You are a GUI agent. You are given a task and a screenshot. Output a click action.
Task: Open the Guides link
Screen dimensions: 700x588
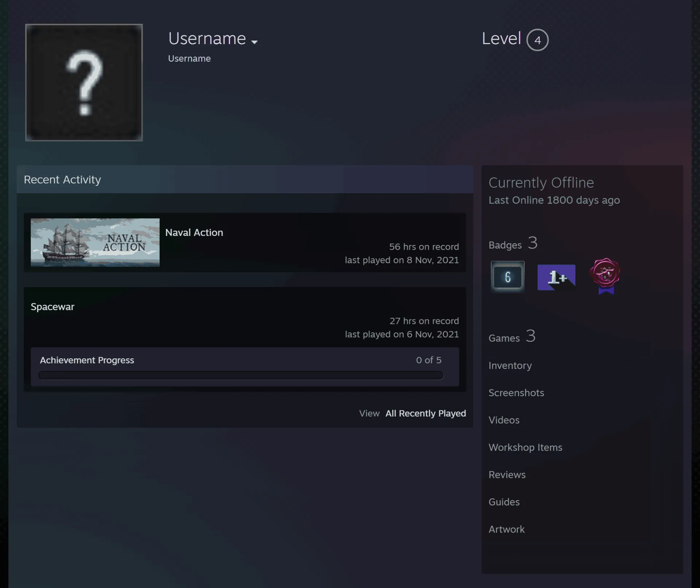point(504,502)
